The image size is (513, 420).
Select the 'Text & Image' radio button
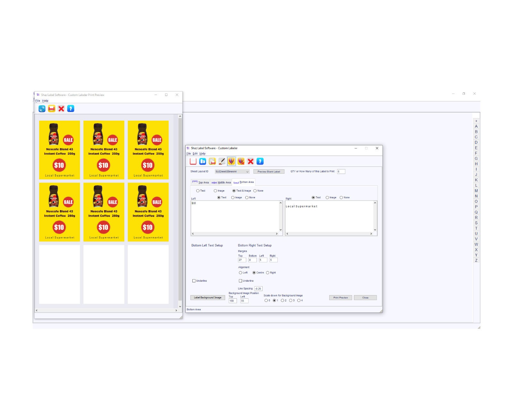pos(234,191)
